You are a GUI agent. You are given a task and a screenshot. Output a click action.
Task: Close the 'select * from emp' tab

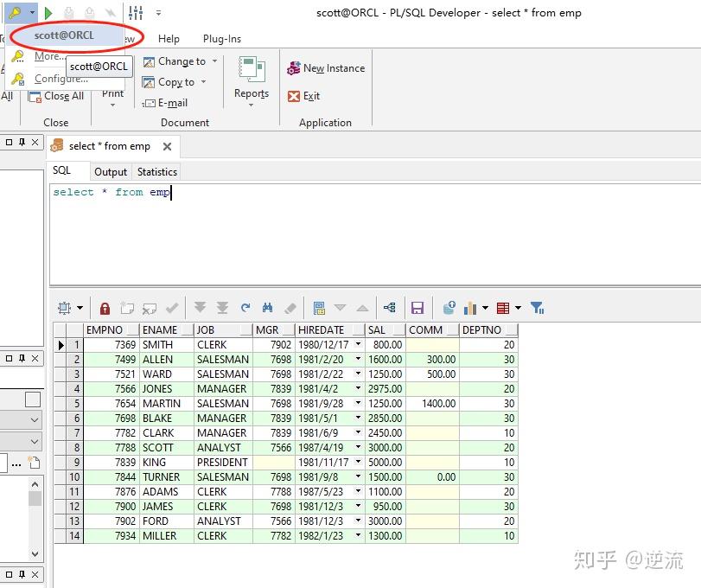tap(167, 147)
